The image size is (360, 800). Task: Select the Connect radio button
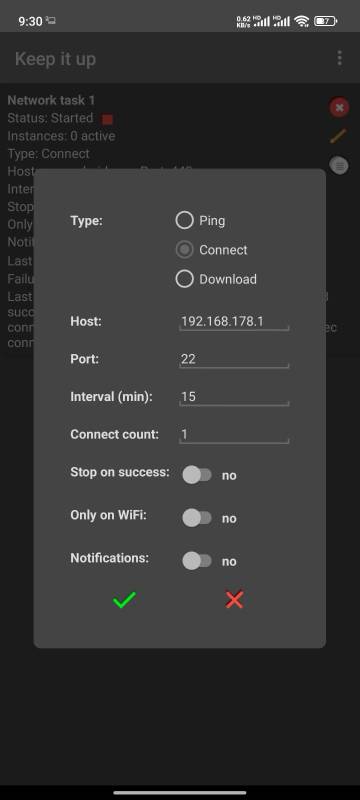pos(185,249)
